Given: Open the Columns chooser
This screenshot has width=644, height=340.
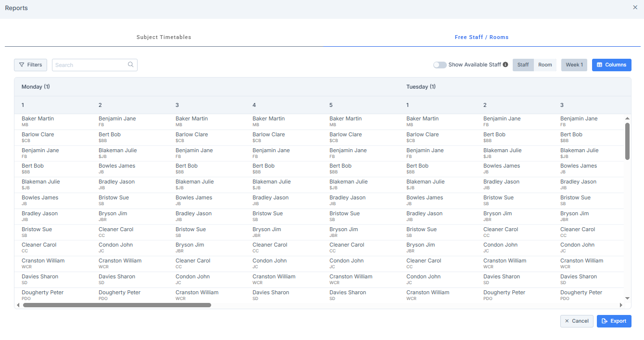Looking at the screenshot, I should (x=611, y=65).
